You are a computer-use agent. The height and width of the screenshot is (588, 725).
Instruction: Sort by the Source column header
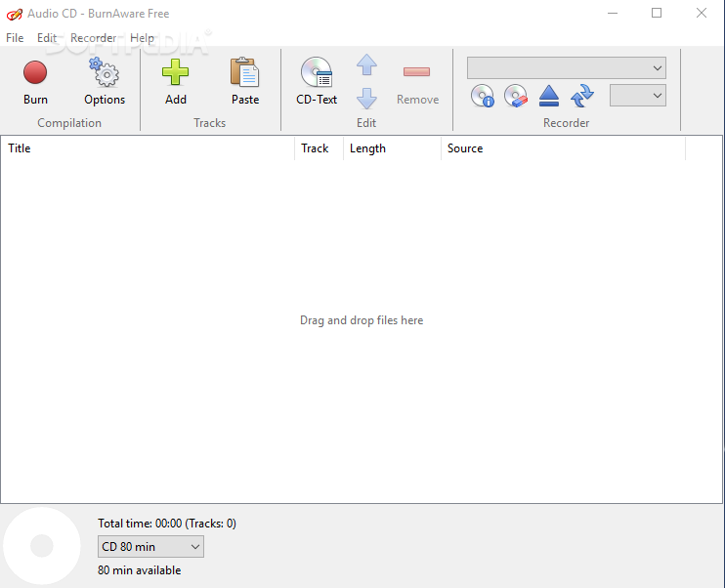pos(563,148)
